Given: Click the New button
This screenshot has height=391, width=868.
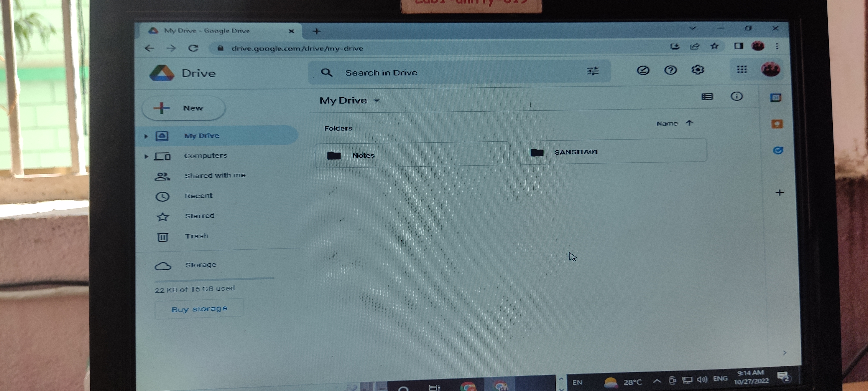Looking at the screenshot, I should pos(184,108).
